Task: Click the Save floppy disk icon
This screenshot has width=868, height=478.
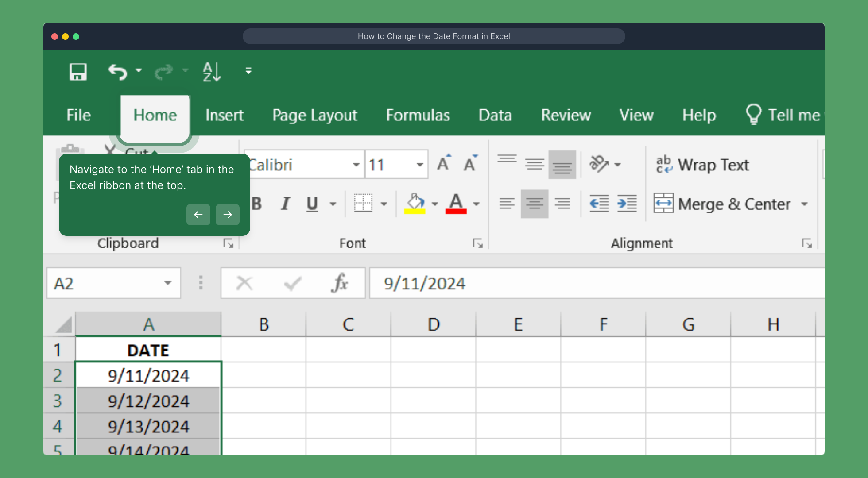Action: (x=78, y=71)
